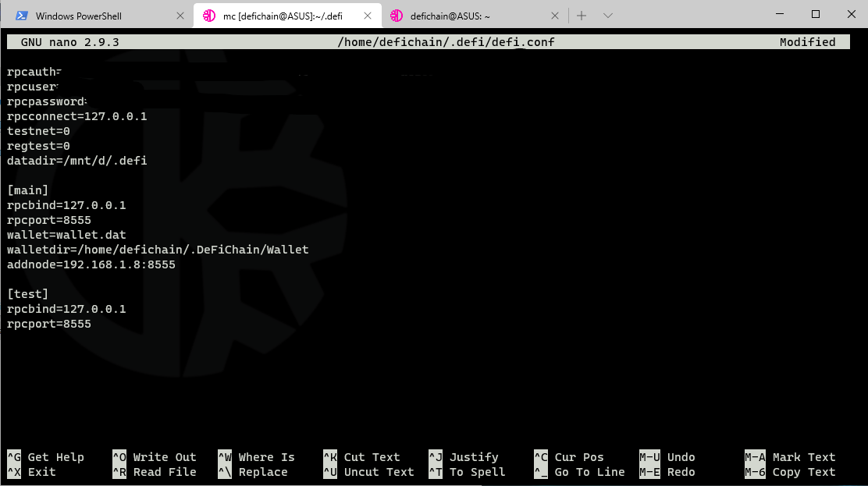Click the ^_ Go To Line shortcut
This screenshot has height=486, width=868.
[580, 472]
